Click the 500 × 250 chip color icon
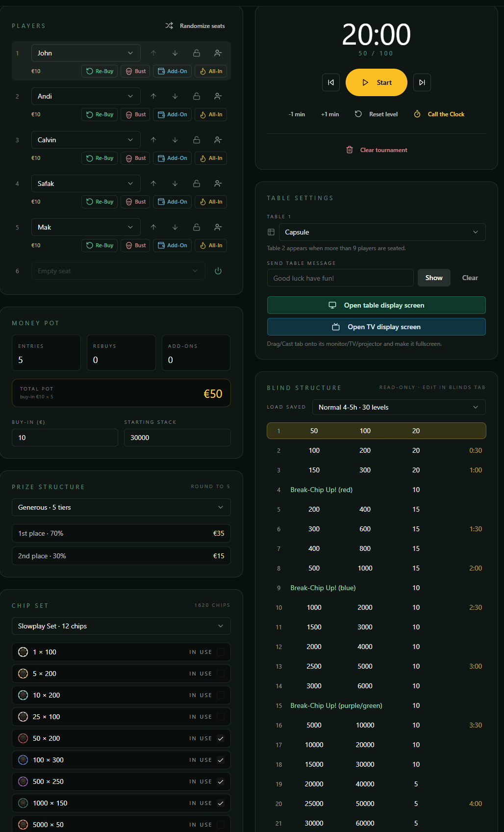 23,781
